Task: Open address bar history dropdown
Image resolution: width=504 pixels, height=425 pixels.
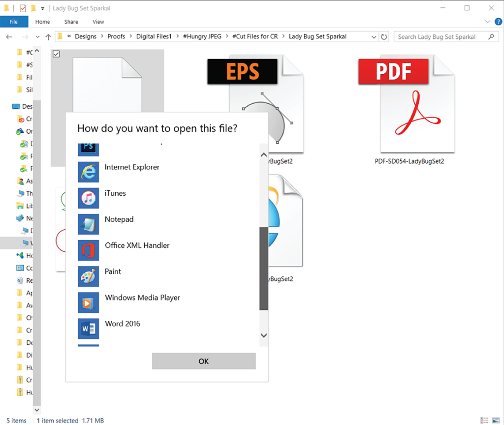Action: coord(374,37)
